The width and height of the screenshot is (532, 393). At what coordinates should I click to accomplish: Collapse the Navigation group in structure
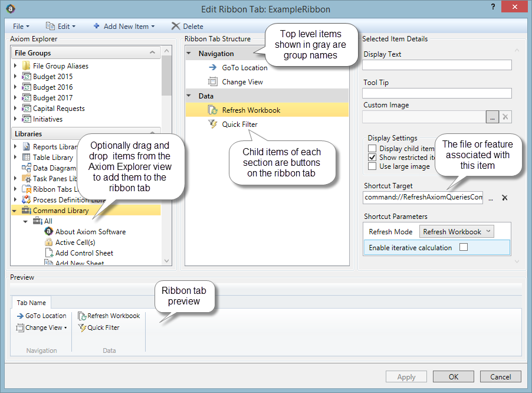189,53
